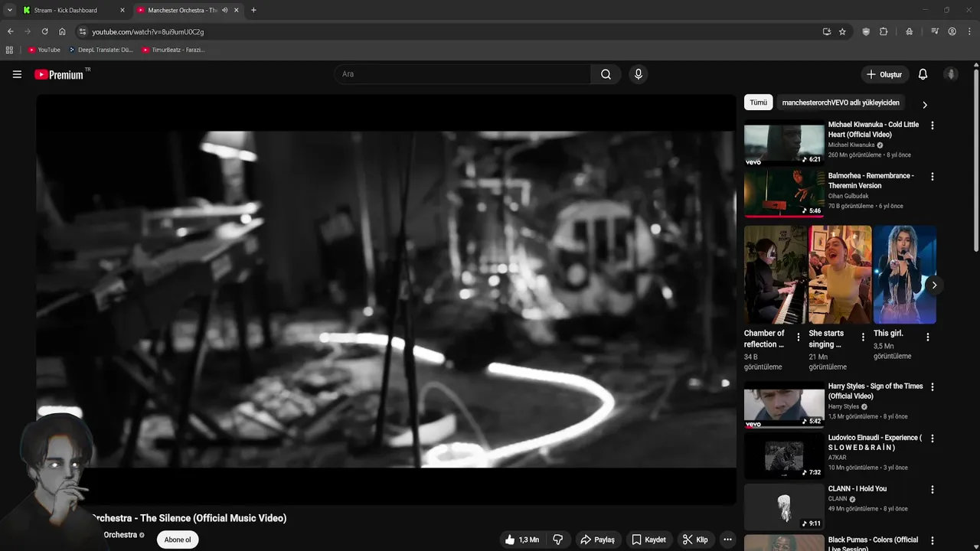Click the address bar URL
The image size is (980, 551).
click(148, 31)
